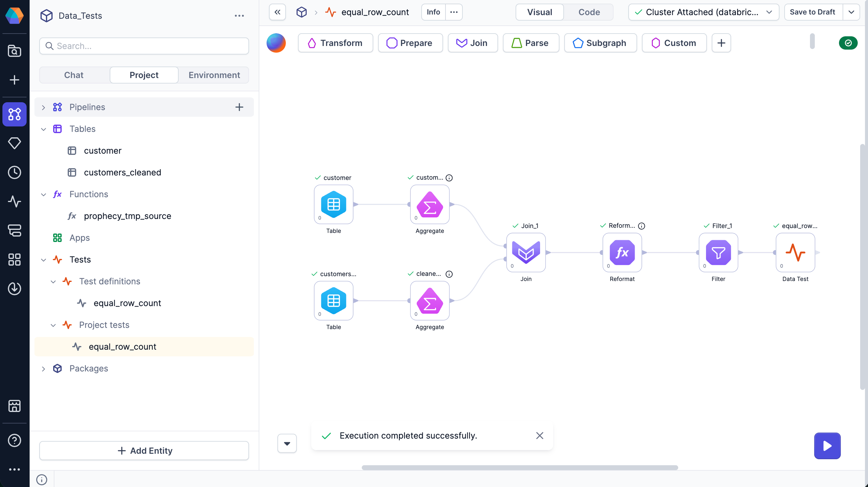Click the Copilot orb icon

[276, 43]
